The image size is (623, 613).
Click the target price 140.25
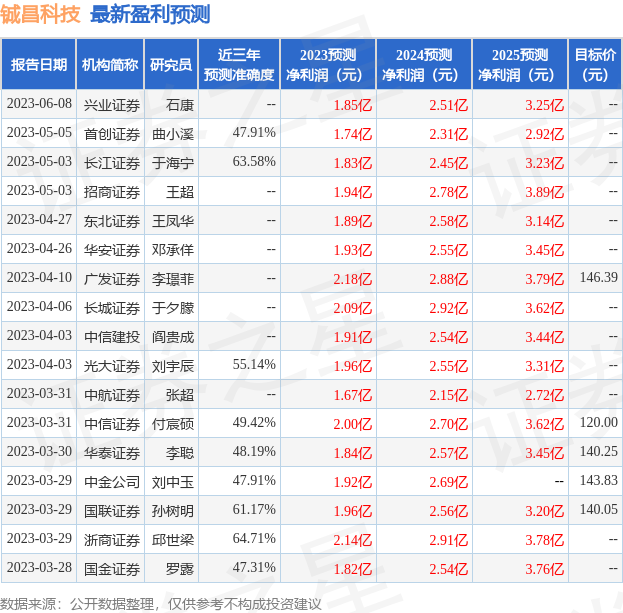598,452
